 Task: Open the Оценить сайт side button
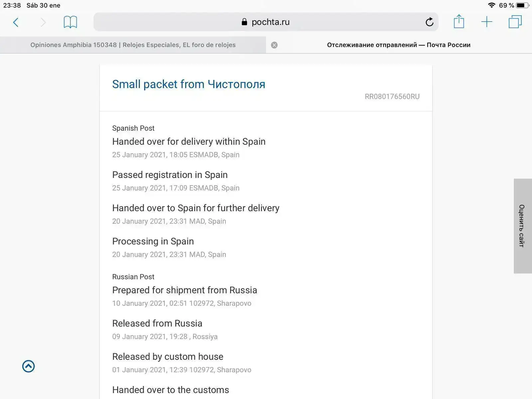523,226
